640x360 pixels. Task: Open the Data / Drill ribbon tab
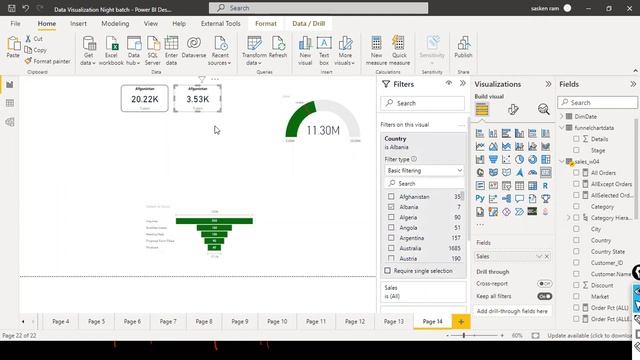point(309,24)
